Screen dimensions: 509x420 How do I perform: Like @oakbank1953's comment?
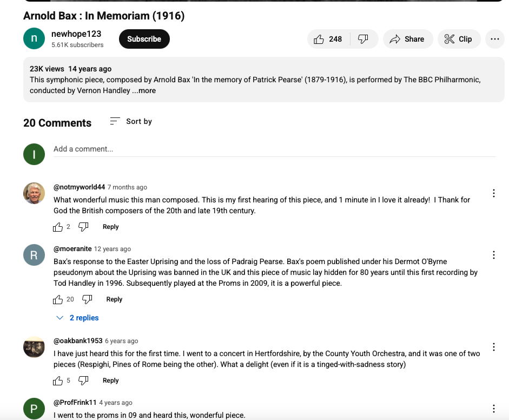click(58, 380)
